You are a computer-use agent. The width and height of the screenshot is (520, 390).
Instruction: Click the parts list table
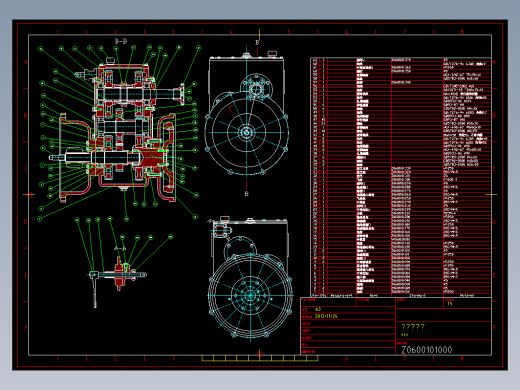click(x=401, y=177)
